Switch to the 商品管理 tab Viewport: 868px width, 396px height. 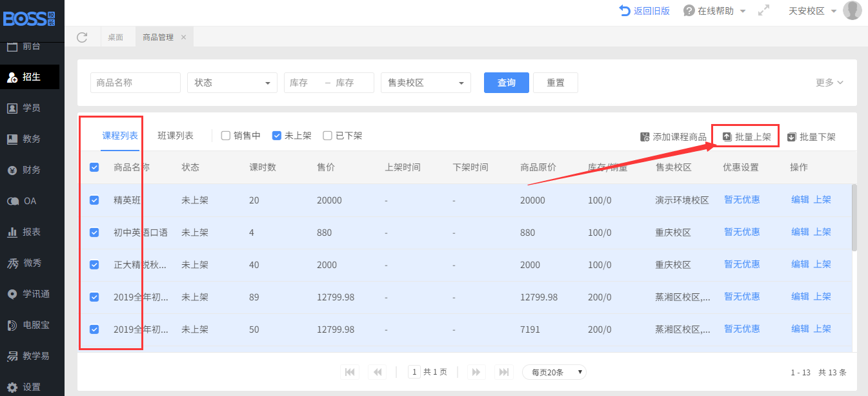(x=158, y=37)
